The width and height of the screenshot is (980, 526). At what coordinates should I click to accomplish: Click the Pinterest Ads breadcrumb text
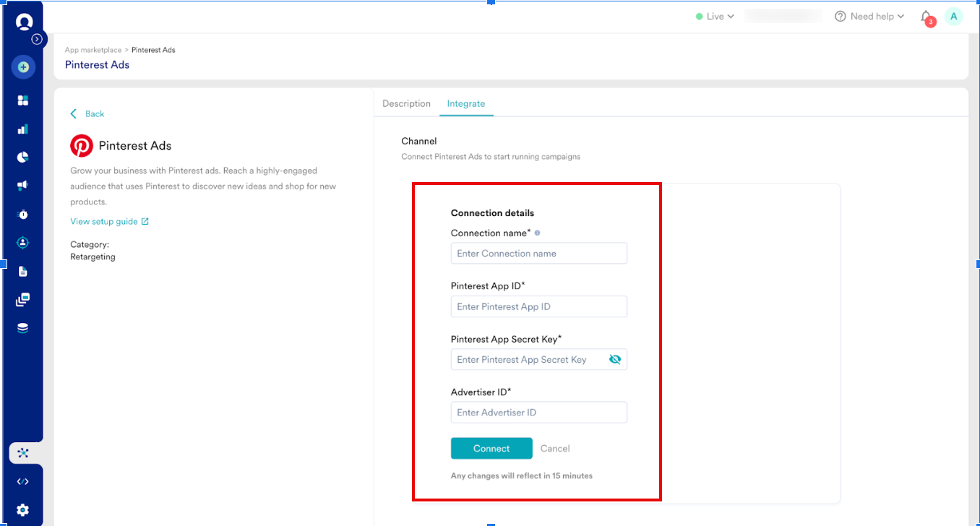(153, 50)
